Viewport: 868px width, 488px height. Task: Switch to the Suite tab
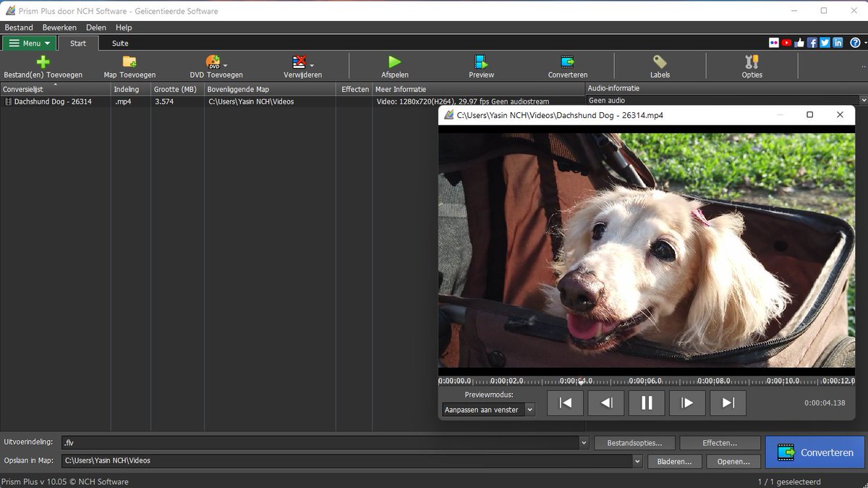(x=120, y=43)
